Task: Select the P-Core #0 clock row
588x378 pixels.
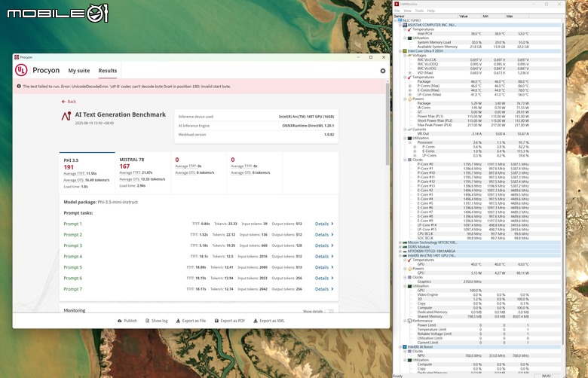Action: coord(477,164)
